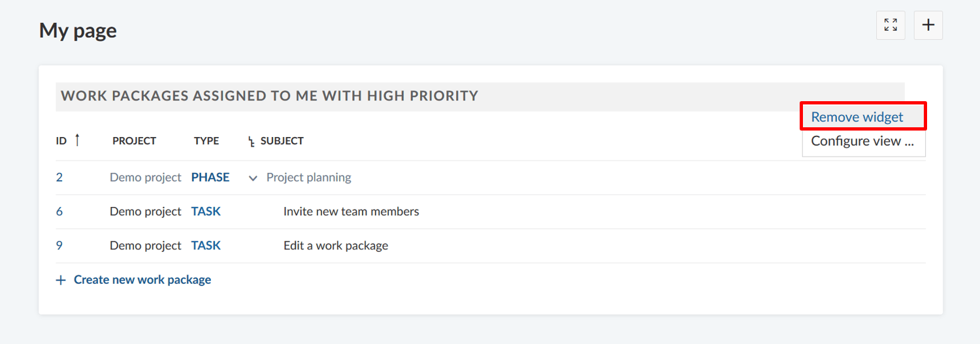Open work package ID 6 link
980x344 pixels.
pyautogui.click(x=59, y=211)
